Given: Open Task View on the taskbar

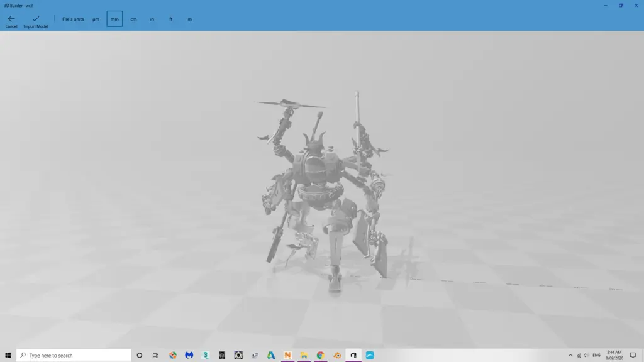Looking at the screenshot, I should 155,355.
